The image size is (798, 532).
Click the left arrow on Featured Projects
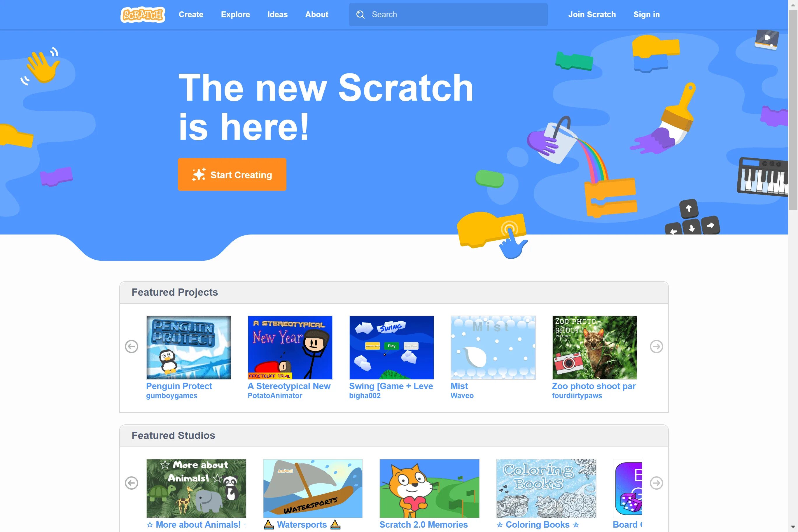pos(132,346)
